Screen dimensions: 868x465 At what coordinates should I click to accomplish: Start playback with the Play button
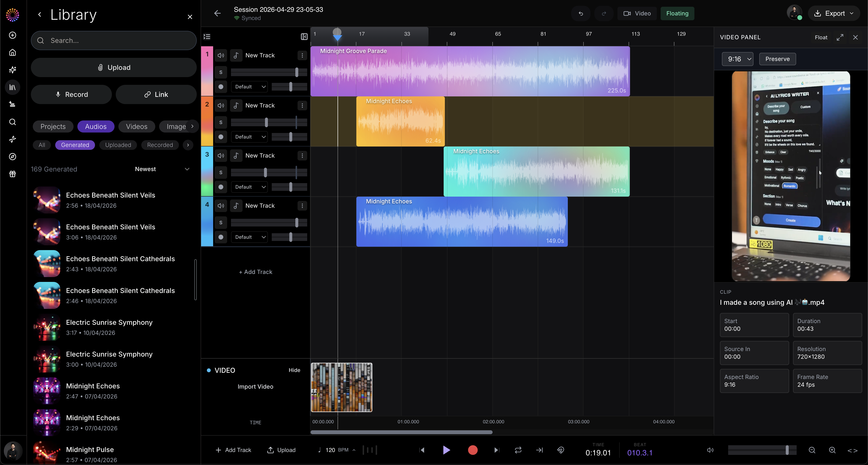446,450
